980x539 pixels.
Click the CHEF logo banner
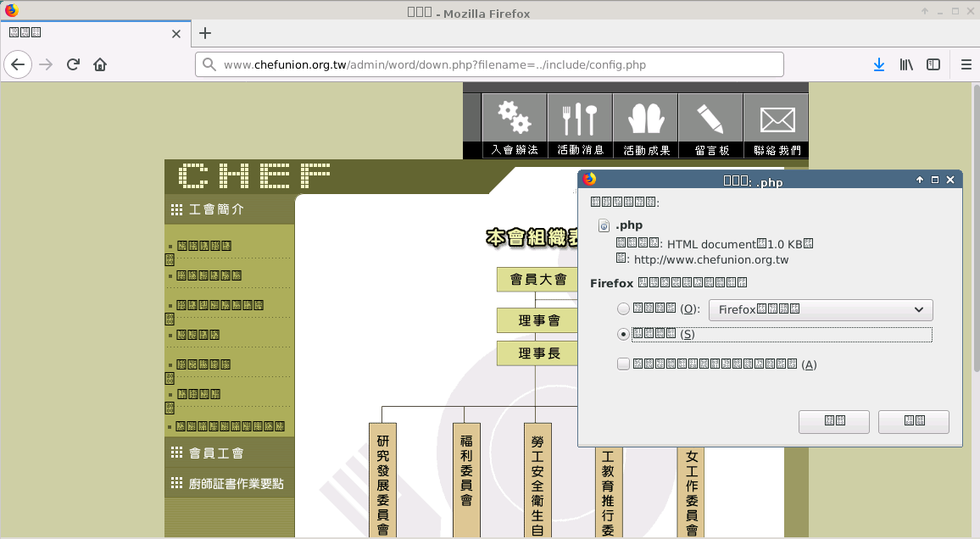click(x=254, y=175)
